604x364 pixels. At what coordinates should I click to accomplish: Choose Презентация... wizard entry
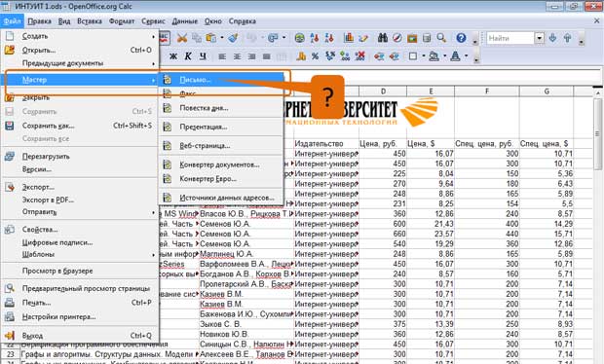[221, 127]
